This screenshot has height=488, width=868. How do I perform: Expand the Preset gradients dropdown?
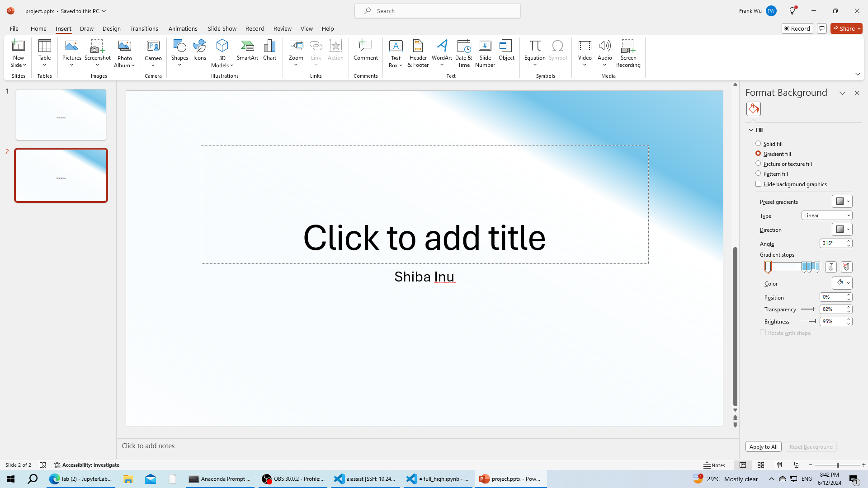[x=842, y=202]
